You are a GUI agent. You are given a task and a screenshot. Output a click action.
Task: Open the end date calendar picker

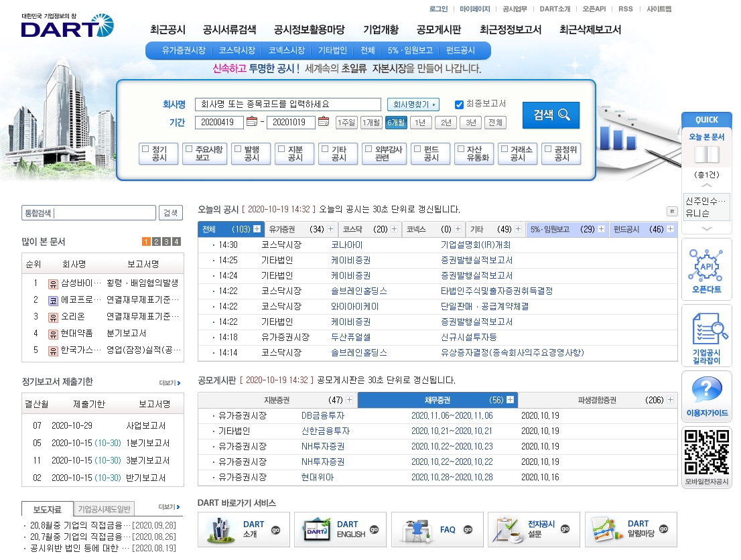[x=324, y=121]
